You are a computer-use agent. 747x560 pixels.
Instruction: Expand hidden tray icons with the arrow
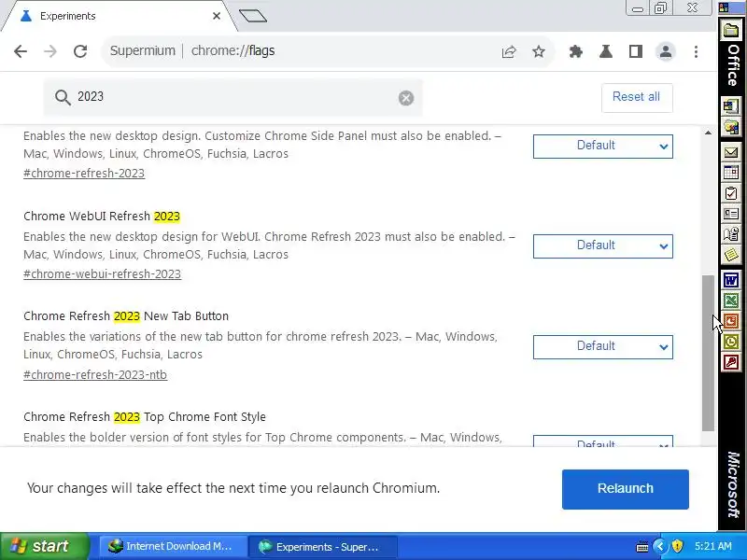pos(660,546)
